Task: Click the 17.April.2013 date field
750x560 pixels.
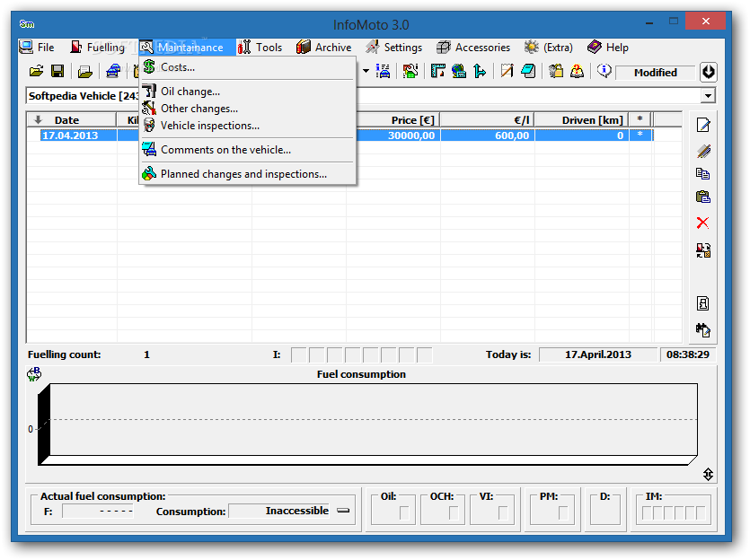Action: (x=598, y=354)
